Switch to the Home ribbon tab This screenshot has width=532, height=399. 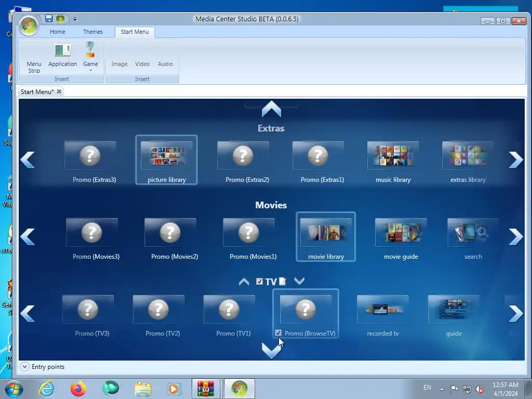57,32
